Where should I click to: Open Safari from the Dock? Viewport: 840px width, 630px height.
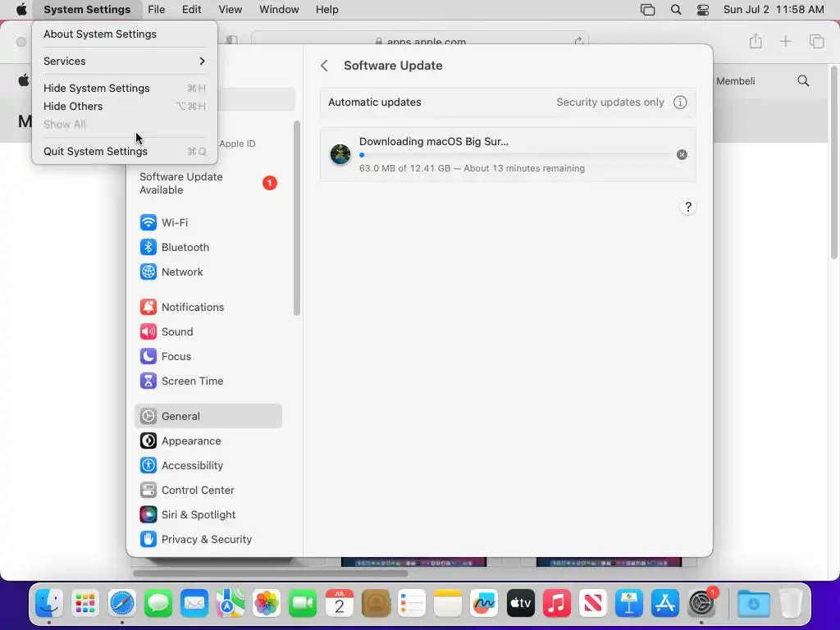121,604
